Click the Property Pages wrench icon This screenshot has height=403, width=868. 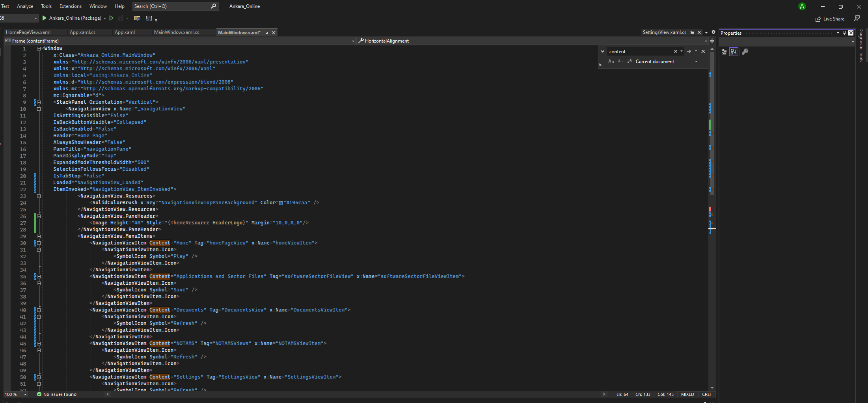click(745, 52)
